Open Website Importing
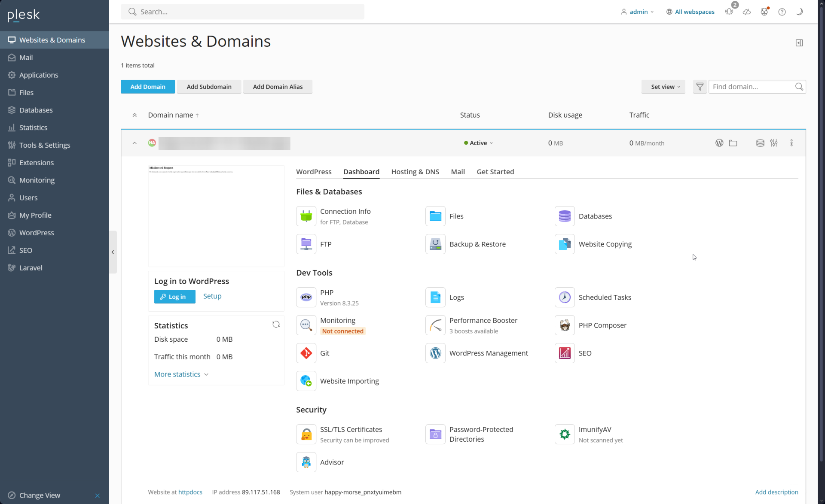 pos(337,381)
